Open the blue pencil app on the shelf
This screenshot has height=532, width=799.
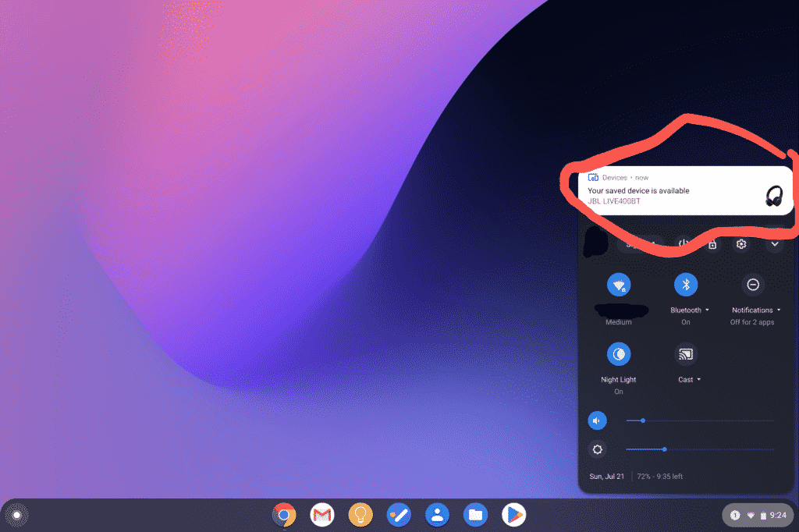[399, 515]
